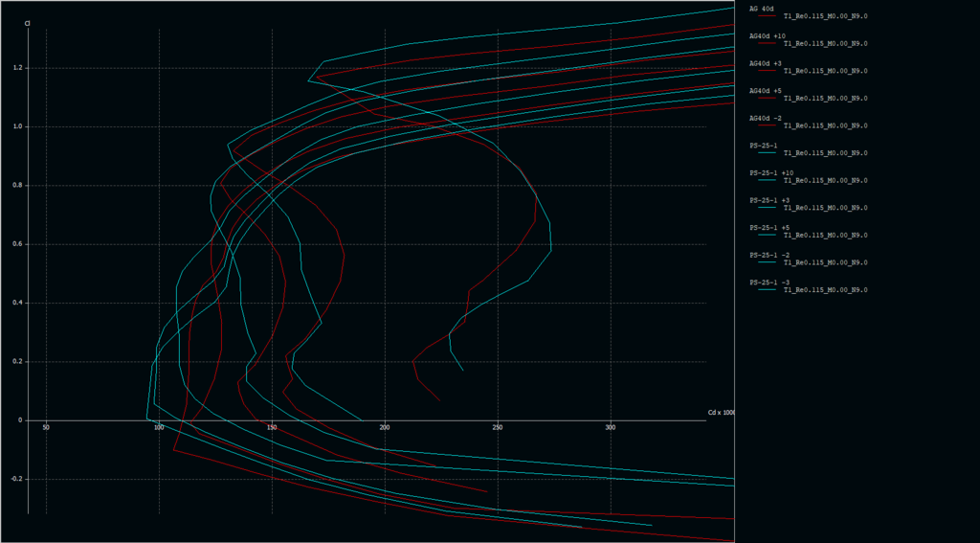Click the polar name text under AG40d +10
Viewport: 980px width, 543px height.
point(825,44)
